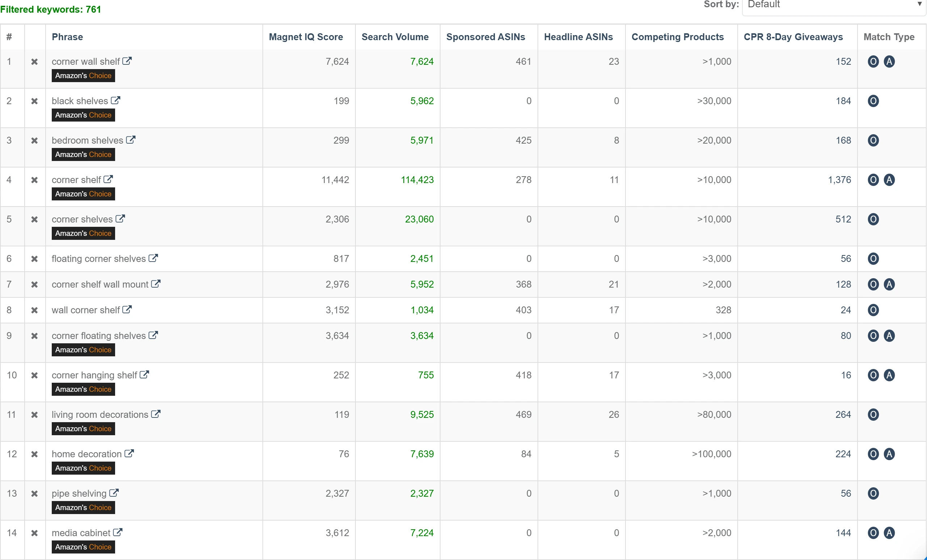
Task: Remove the 'bedroom shelves' keyword row
Action: (x=34, y=140)
